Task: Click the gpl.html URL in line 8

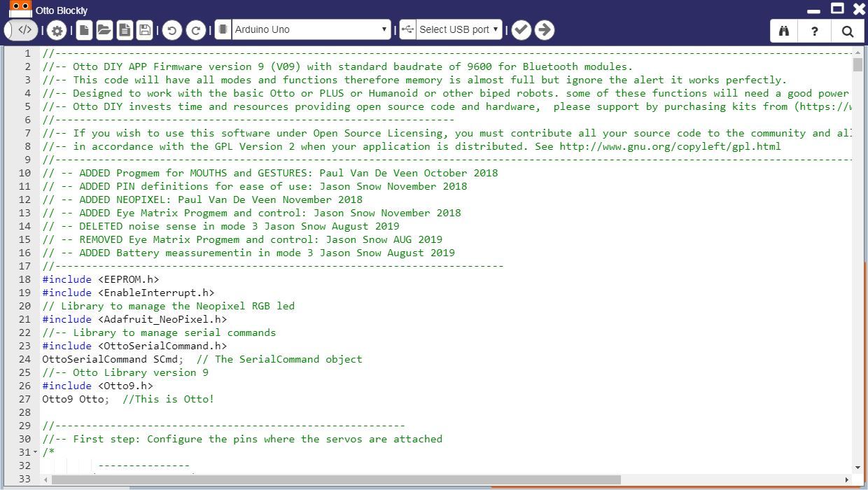Action: 670,146
